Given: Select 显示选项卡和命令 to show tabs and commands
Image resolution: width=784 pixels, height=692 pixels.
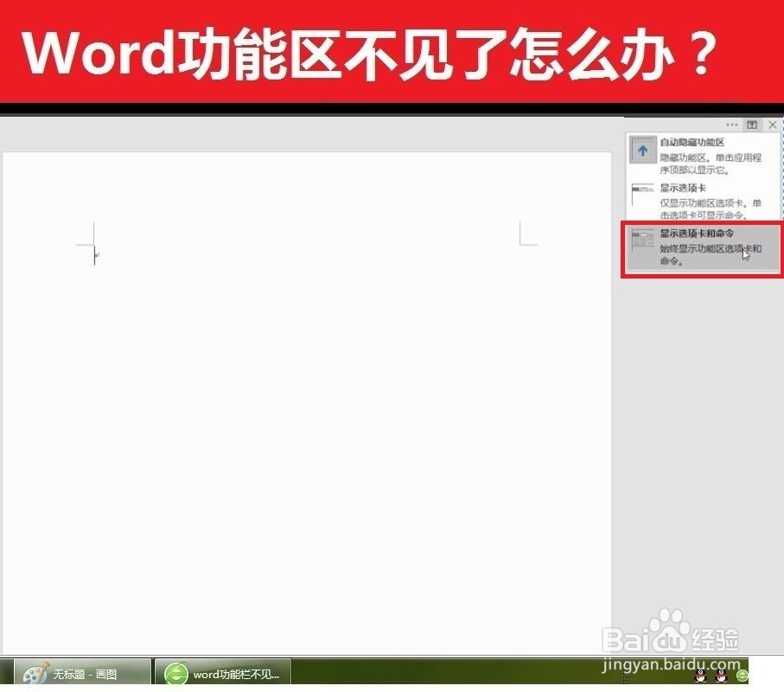Looking at the screenshot, I should point(702,248).
